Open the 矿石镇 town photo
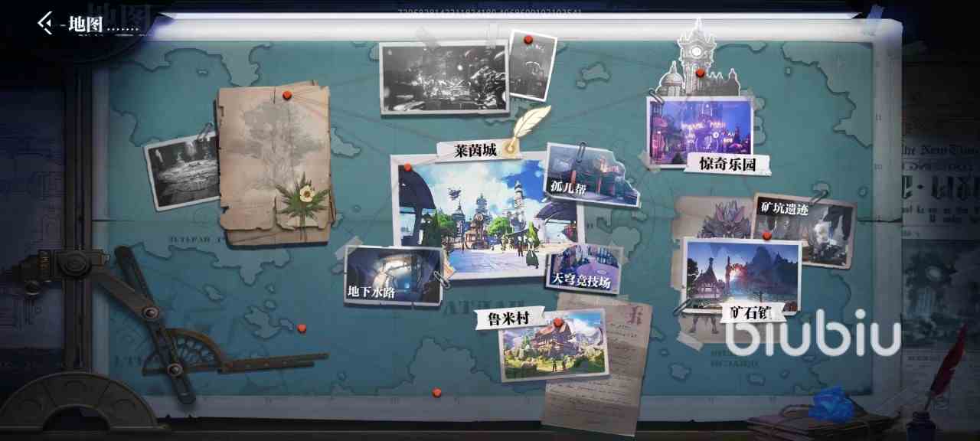The width and height of the screenshot is (980, 441). 741,274
